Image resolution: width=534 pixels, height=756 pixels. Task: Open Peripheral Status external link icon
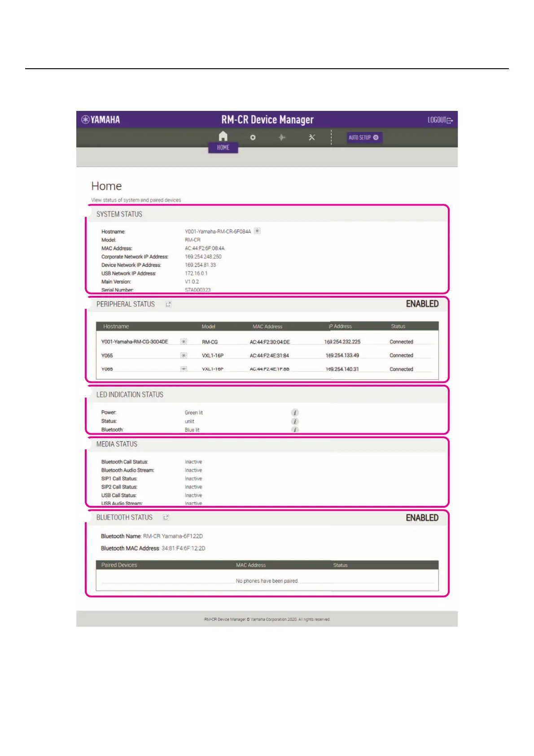(168, 304)
